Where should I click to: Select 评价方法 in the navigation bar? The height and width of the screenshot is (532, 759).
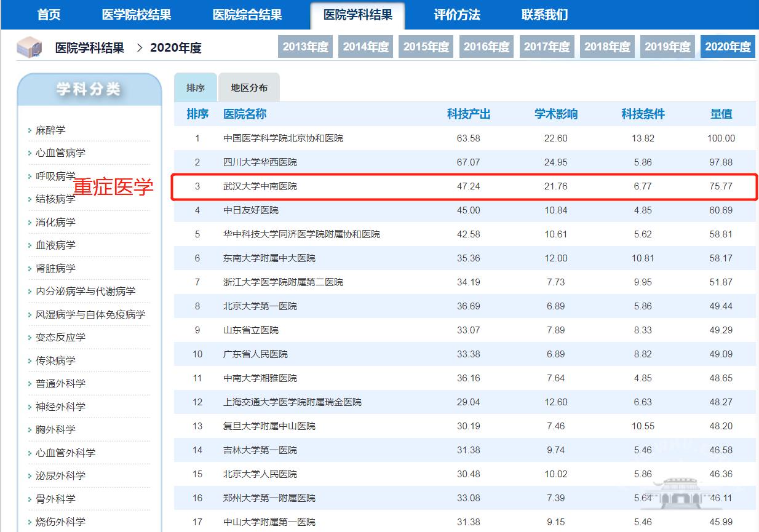[457, 15]
